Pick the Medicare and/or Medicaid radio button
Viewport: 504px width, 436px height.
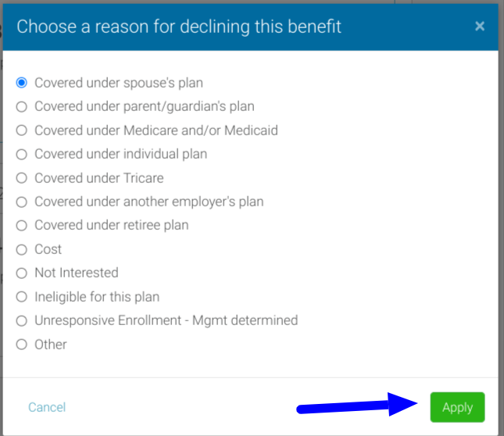22,130
